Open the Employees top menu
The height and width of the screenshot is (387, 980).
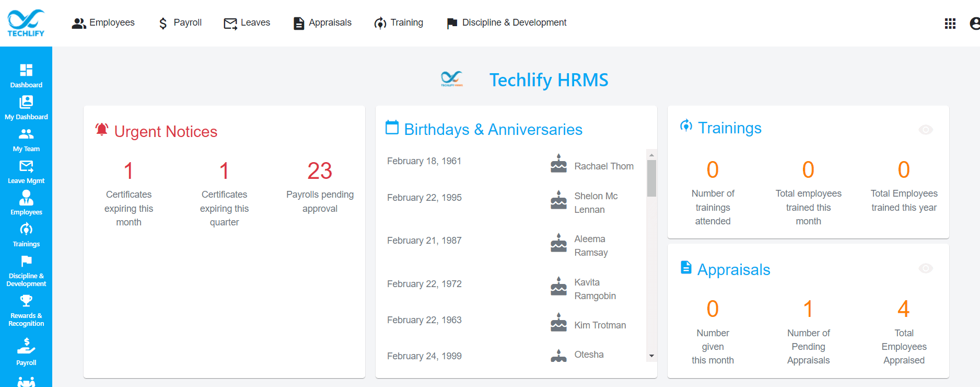click(x=103, y=23)
